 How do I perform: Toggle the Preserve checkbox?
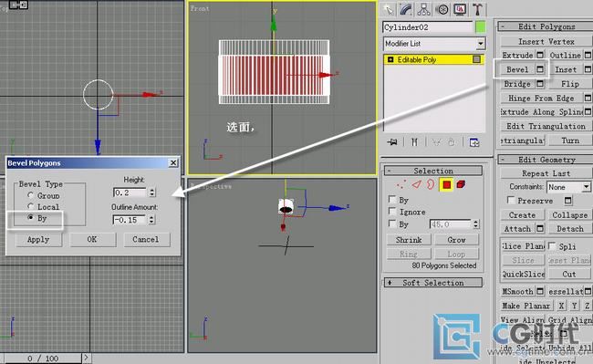(511, 200)
